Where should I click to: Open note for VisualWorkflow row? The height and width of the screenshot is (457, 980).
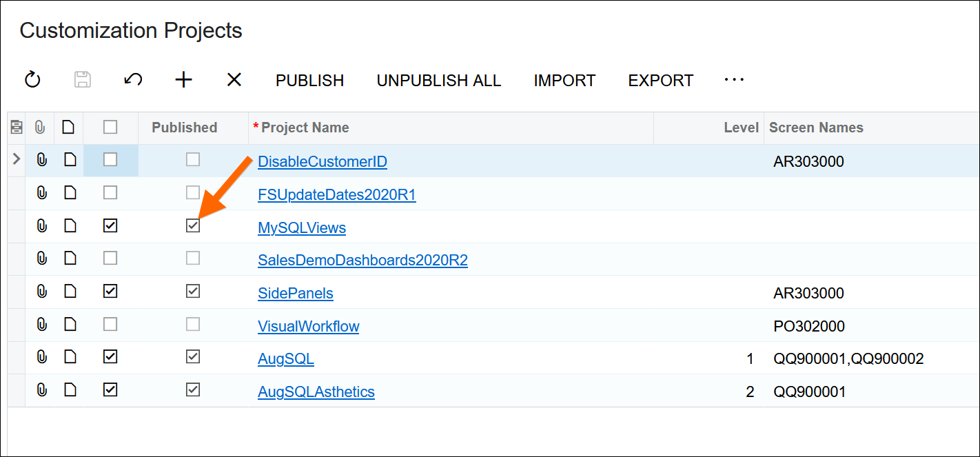(70, 325)
